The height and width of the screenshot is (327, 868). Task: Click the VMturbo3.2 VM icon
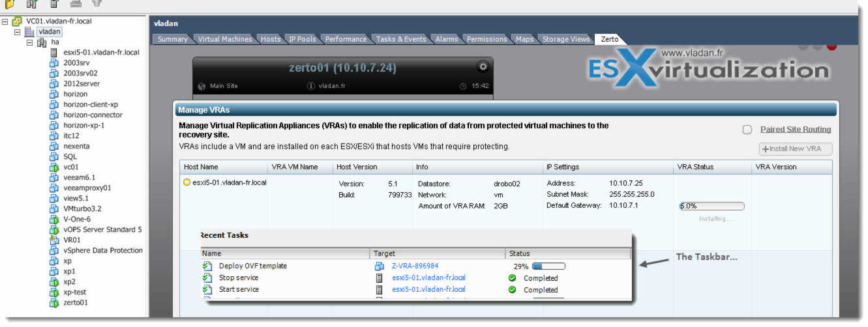point(54,209)
